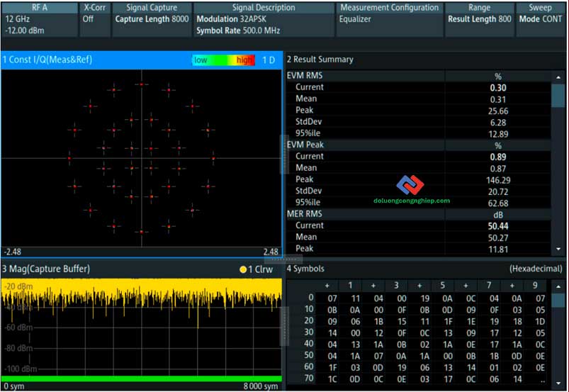The image size is (569, 392).
Task: Select EVM RMS StdDev value 6.28
Action: 498,123
